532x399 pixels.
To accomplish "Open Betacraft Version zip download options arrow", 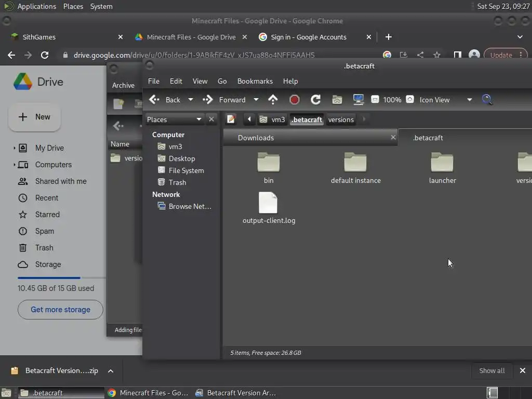I will 111,371.
